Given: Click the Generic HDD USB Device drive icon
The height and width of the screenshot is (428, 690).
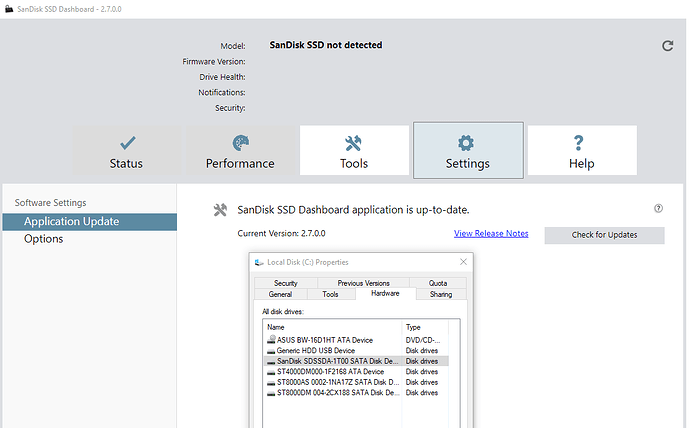Looking at the screenshot, I should tap(271, 351).
